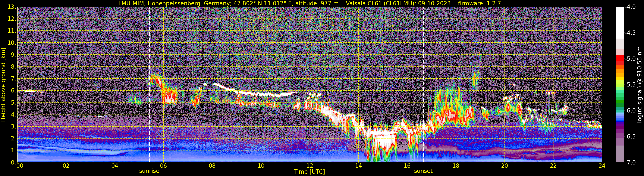Click the colorbar tick label '-5.0'
The height and width of the screenshot is (176, 644).
click(630, 59)
